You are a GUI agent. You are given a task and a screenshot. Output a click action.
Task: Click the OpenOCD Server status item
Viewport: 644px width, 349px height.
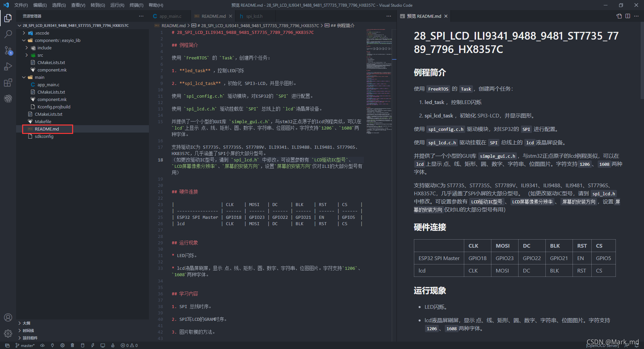tap(603, 346)
